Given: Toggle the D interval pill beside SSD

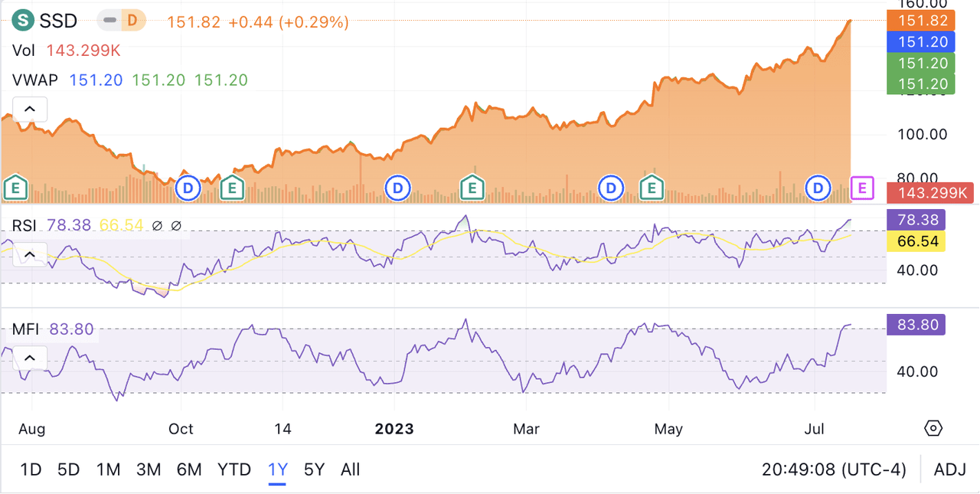Looking at the screenshot, I should pyautogui.click(x=132, y=21).
